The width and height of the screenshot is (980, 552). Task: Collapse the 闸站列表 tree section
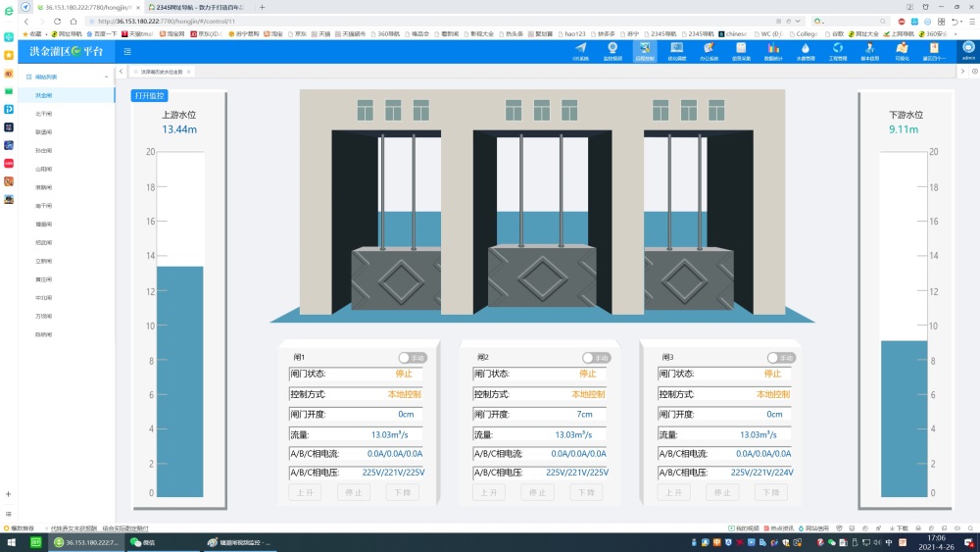click(x=107, y=75)
